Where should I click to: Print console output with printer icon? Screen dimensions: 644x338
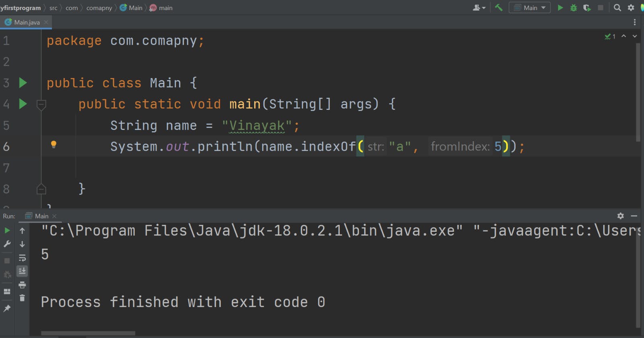pos(22,285)
